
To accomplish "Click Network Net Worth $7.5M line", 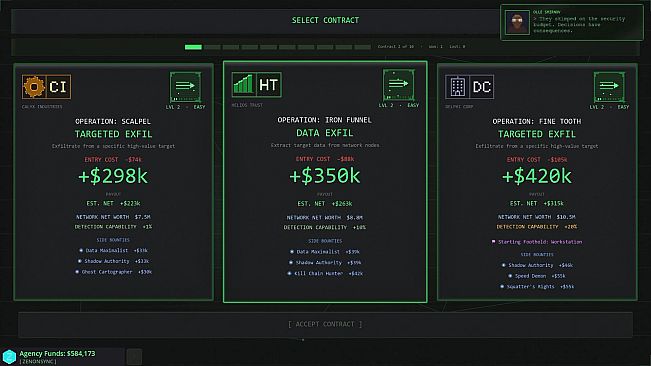I will tap(113, 217).
